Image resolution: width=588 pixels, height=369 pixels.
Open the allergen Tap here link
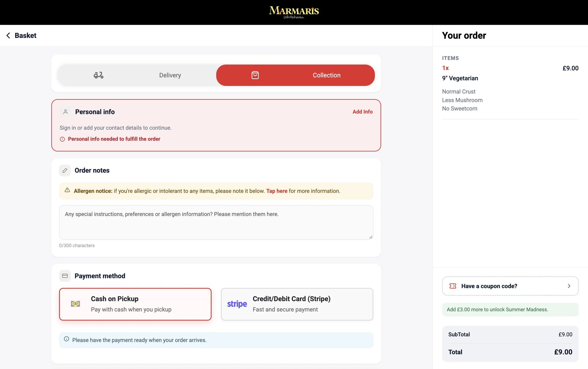point(277,191)
